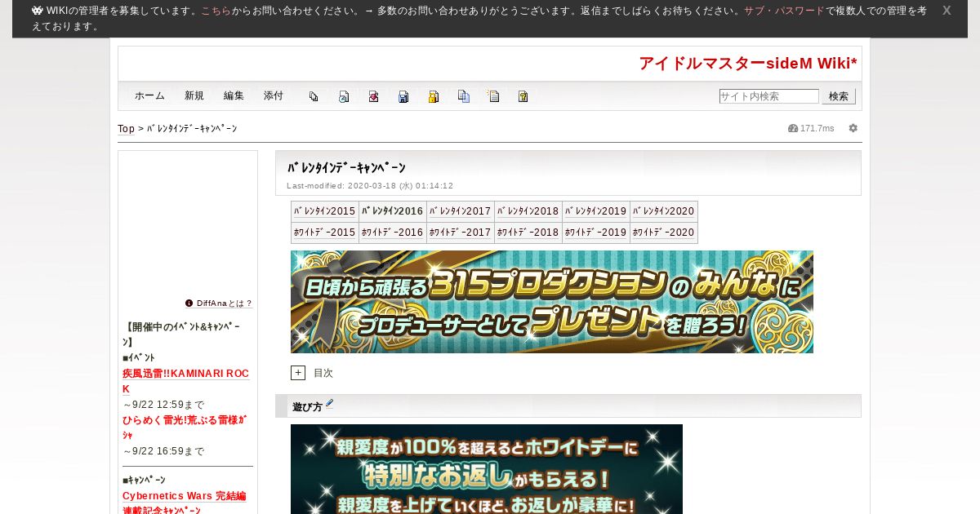Click the 親愛度 ホワイトデー banner image
This screenshot has height=514, width=980.
click(x=487, y=469)
